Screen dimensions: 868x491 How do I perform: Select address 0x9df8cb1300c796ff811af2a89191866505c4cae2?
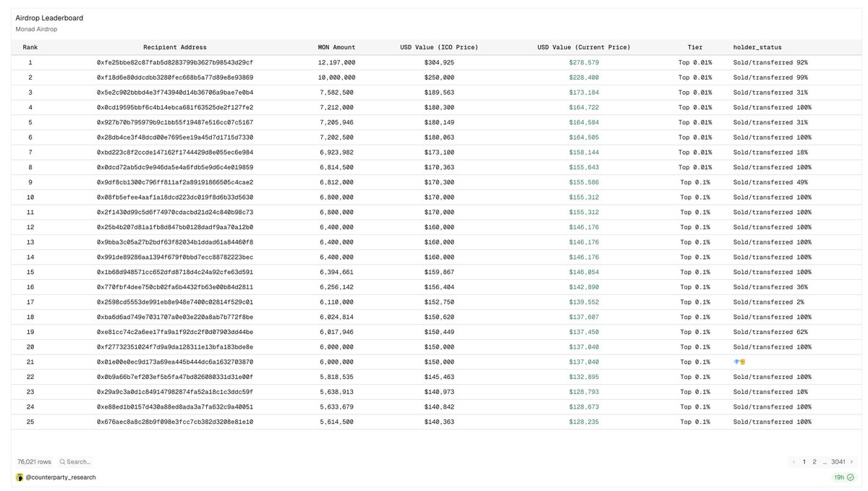point(175,182)
